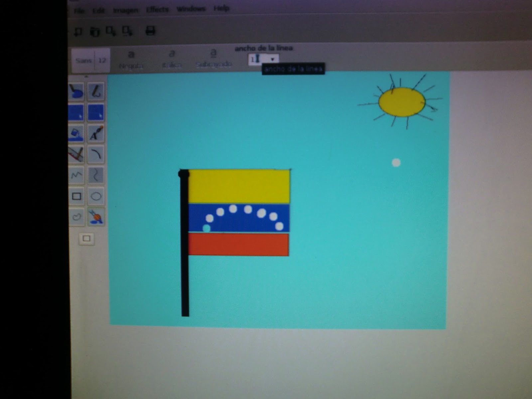
Task: Select the straight line ruler tool
Action: (77, 154)
